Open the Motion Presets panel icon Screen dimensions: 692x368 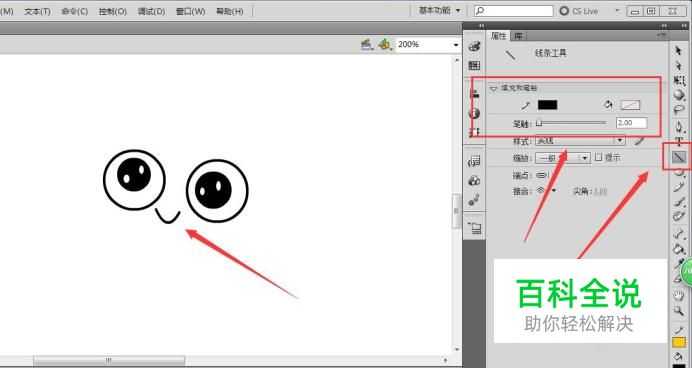click(474, 200)
